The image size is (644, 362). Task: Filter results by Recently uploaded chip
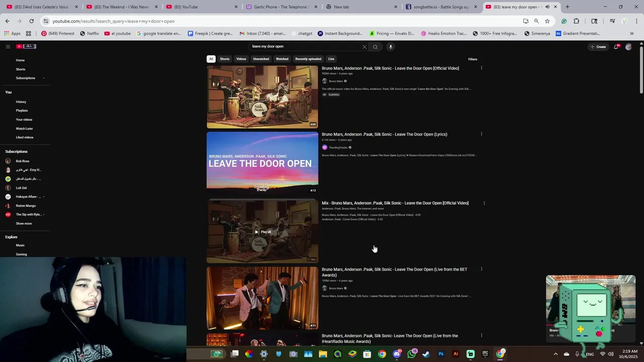[308, 59]
